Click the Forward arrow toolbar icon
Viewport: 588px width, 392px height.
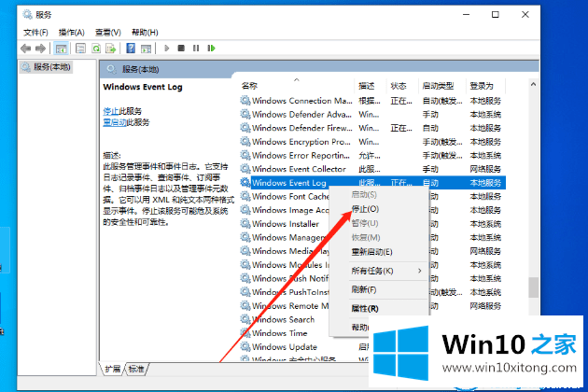pyautogui.click(x=41, y=48)
